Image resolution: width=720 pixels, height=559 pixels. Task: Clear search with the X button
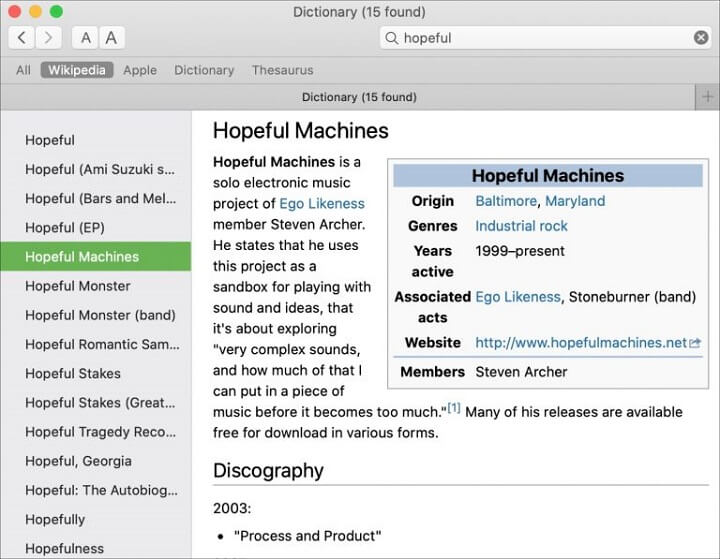[701, 38]
